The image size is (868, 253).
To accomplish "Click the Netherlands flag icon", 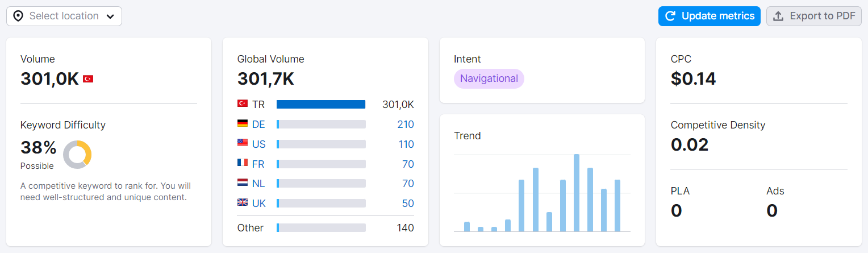I will click(243, 183).
